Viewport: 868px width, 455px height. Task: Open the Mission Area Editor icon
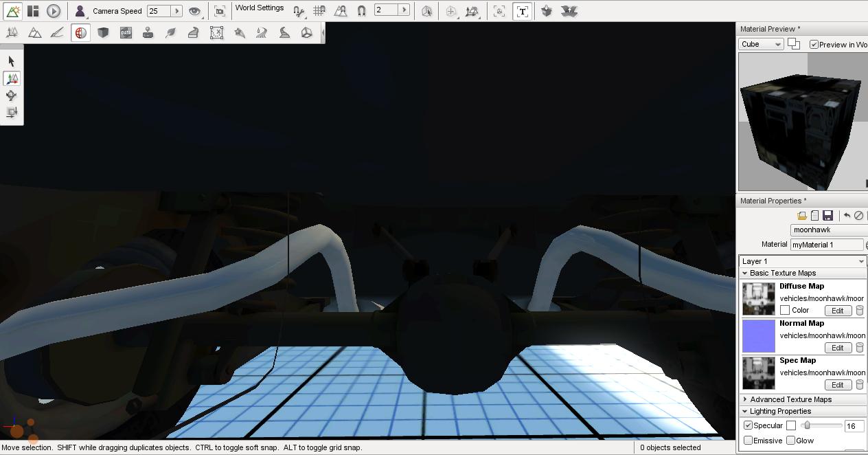216,32
